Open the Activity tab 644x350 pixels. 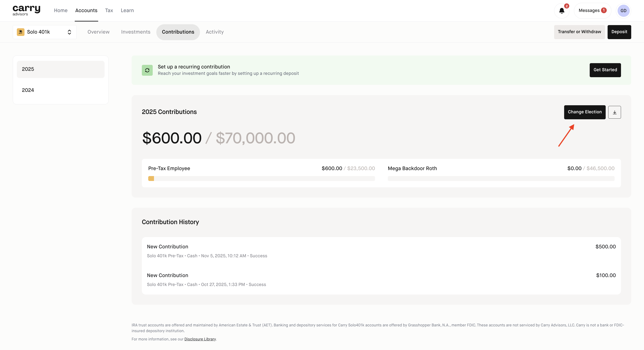(x=214, y=32)
